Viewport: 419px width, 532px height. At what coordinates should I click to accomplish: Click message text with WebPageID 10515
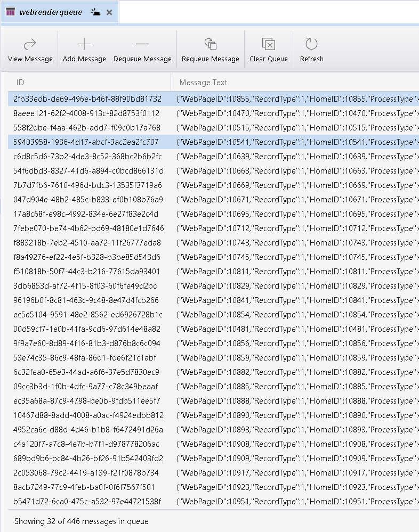pos(297,128)
